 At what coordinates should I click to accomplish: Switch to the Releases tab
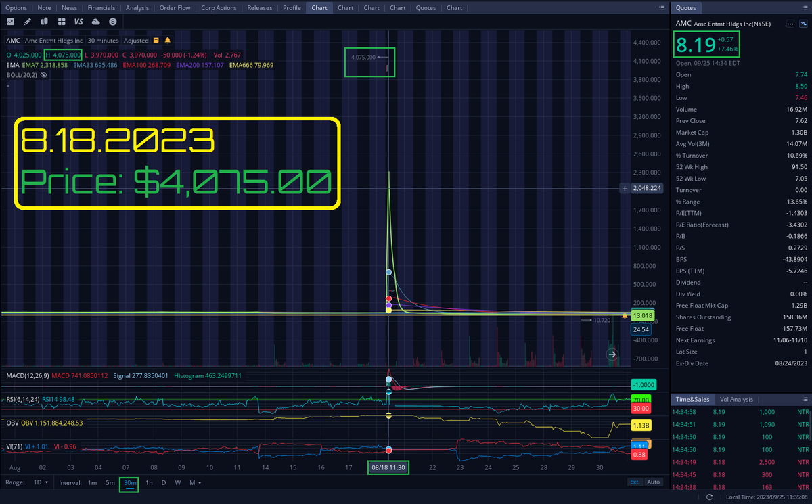pos(260,8)
